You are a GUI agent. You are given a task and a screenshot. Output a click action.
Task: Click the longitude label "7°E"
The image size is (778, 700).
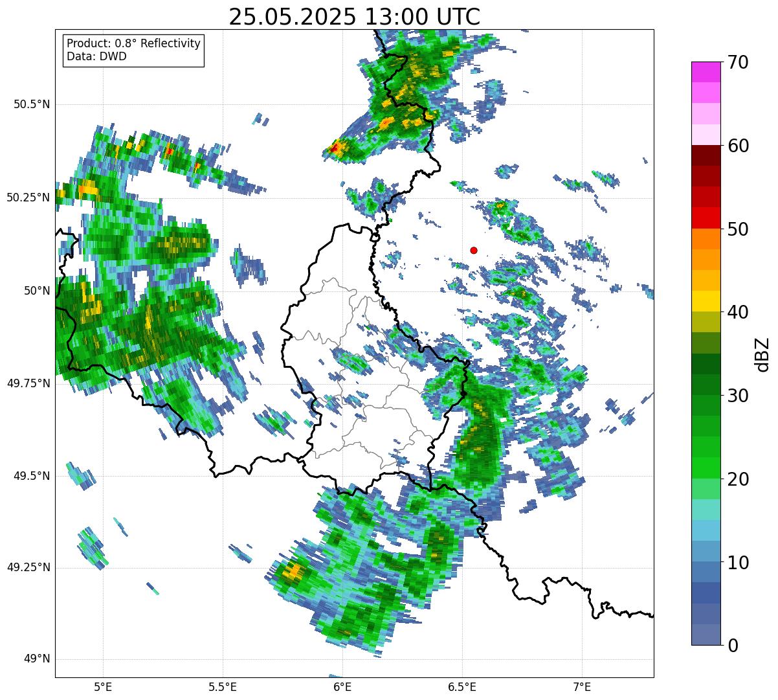[x=582, y=686]
